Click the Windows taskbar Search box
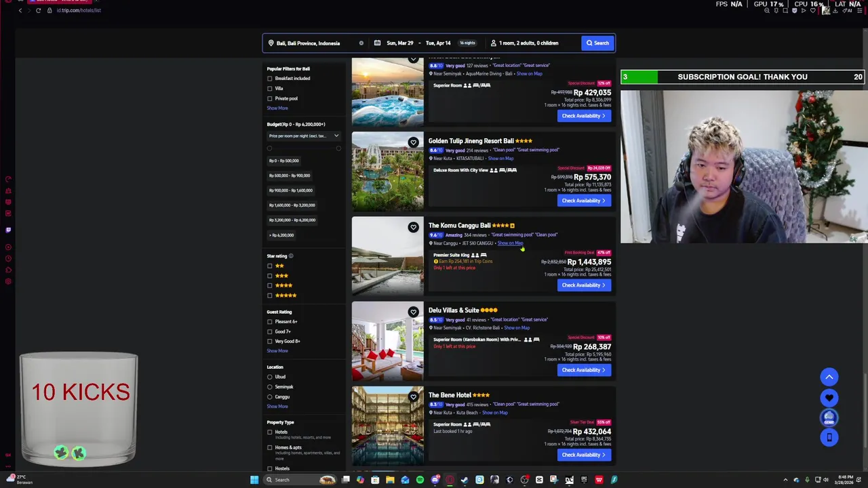 point(298,480)
